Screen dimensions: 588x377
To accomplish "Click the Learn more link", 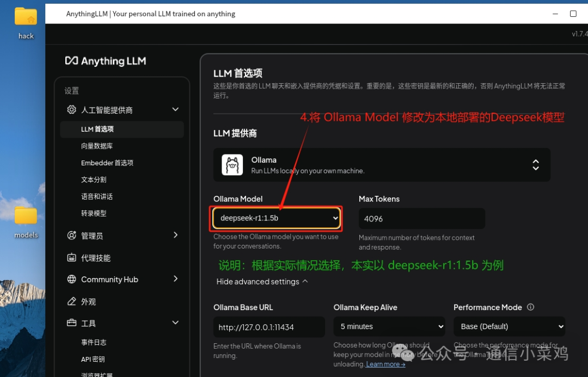I will coord(385,364).
